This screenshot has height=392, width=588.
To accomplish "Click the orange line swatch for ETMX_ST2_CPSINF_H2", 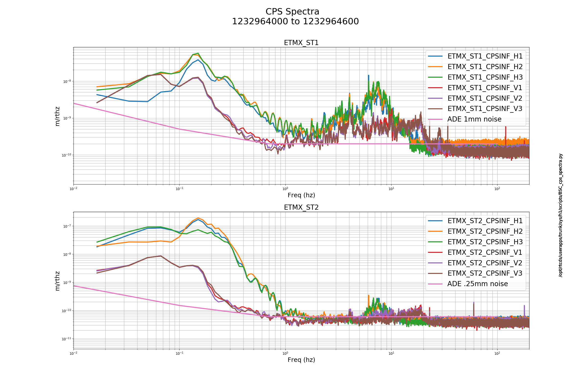I will click(435, 232).
